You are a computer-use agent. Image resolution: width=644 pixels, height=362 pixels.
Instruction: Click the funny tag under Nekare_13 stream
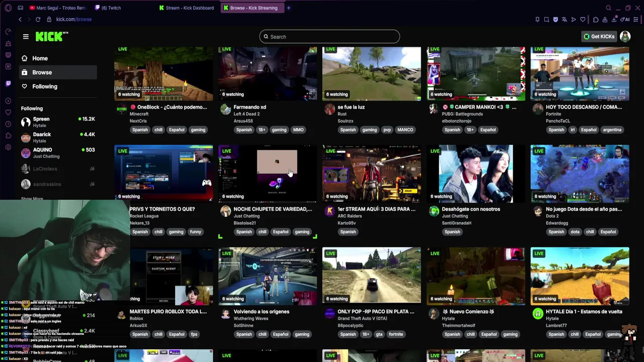(196, 232)
